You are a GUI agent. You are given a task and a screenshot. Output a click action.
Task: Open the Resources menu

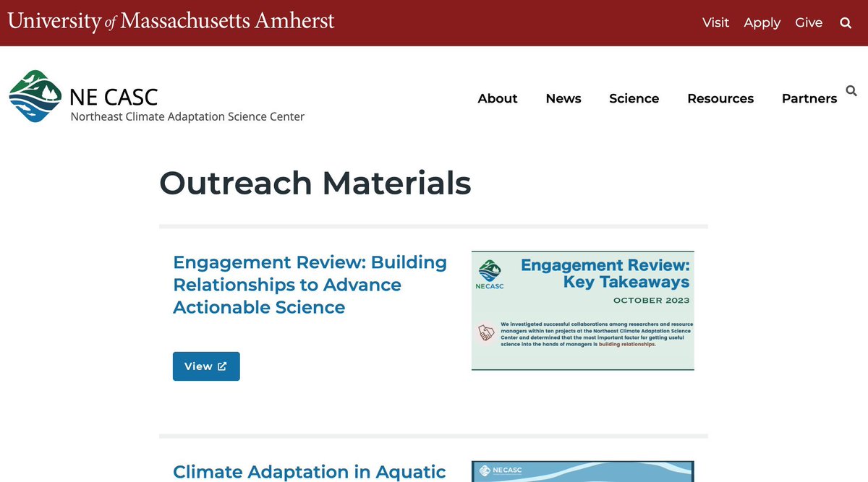coord(720,98)
